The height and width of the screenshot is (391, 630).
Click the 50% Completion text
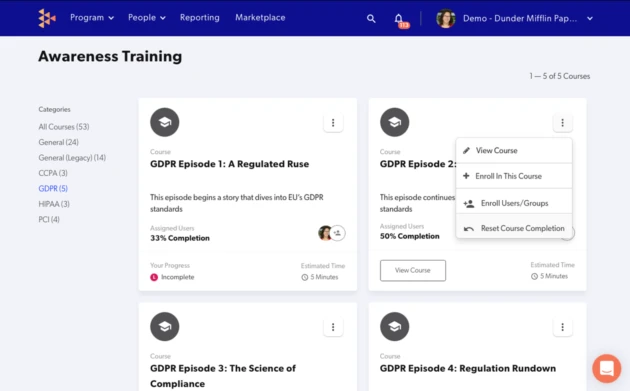(x=409, y=236)
